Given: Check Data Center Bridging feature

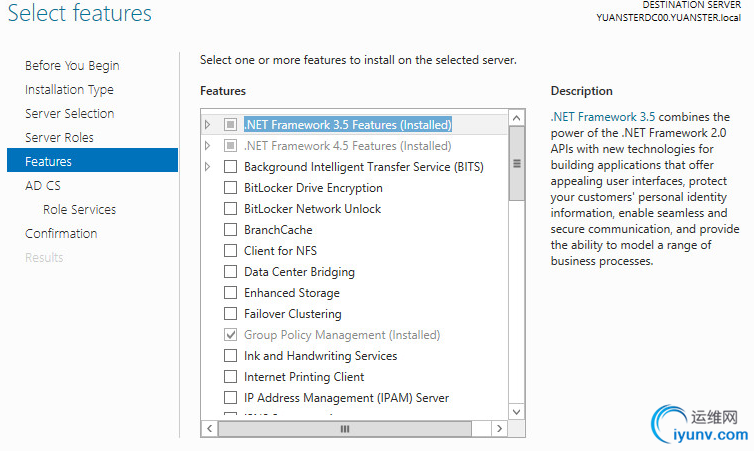Looking at the screenshot, I should [231, 272].
